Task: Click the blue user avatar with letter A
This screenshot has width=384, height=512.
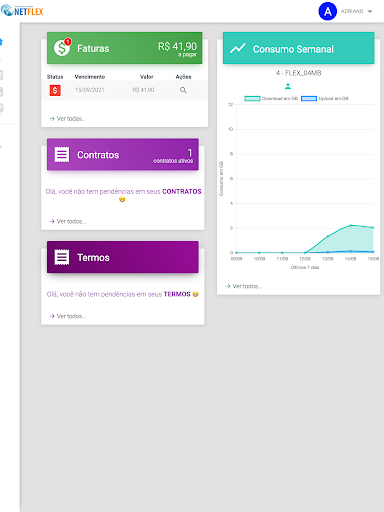Action: point(328,11)
